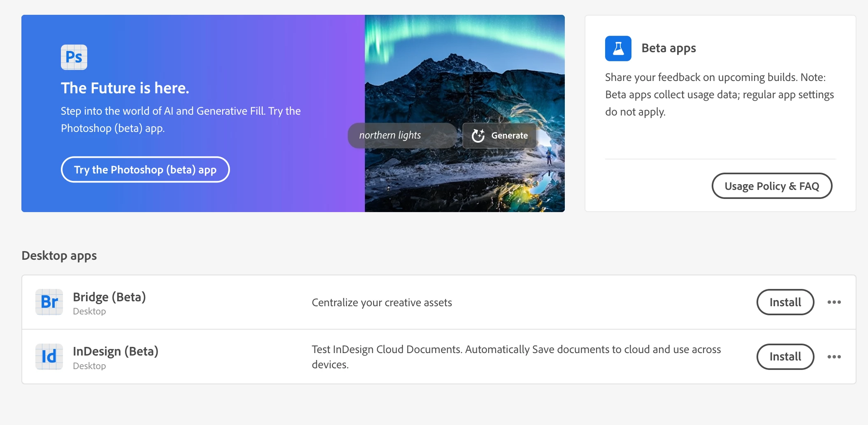Click the 'Test InDesign Cloud Documents' description

(516, 357)
